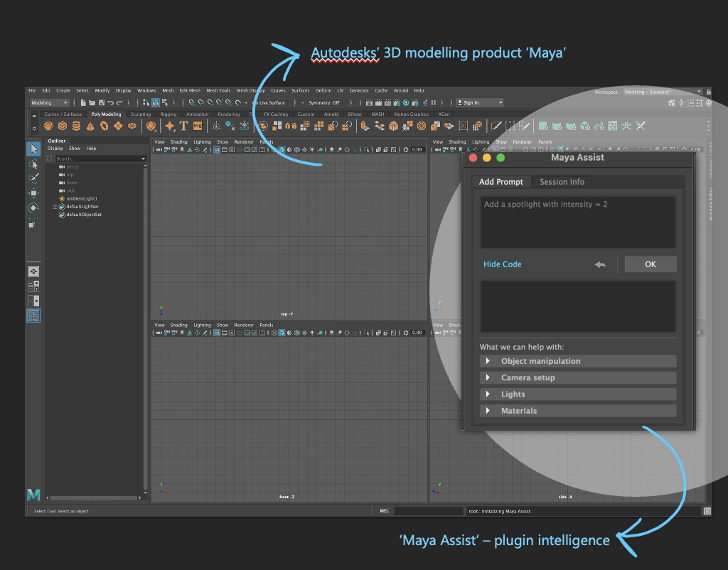Select the Add Prompt tab
728x570 pixels.
click(501, 182)
